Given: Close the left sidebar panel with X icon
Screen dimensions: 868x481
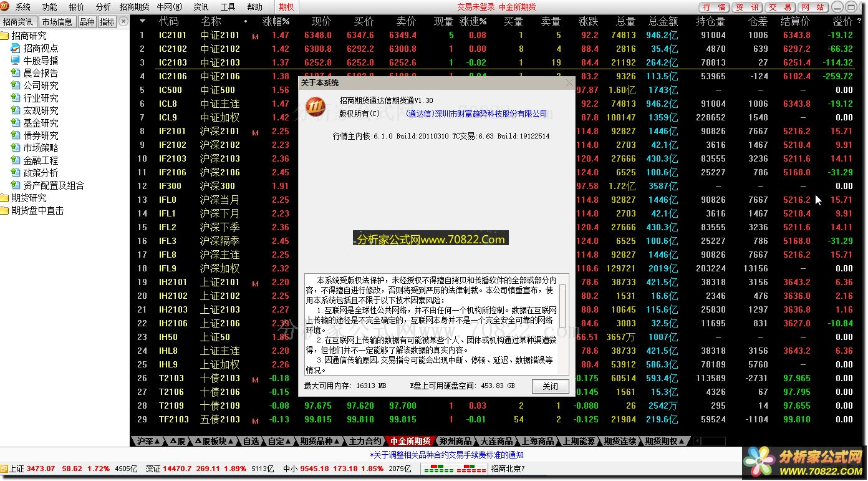Looking at the screenshot, I should (123, 21).
